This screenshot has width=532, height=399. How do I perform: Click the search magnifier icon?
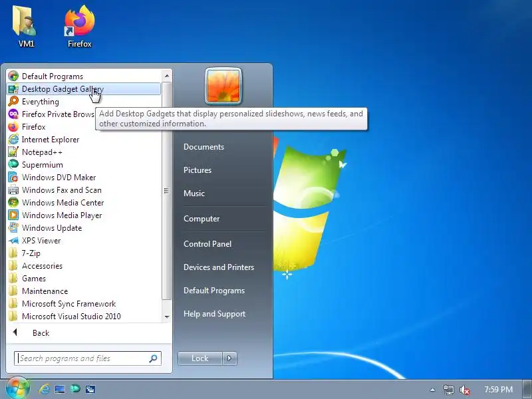[153, 358]
